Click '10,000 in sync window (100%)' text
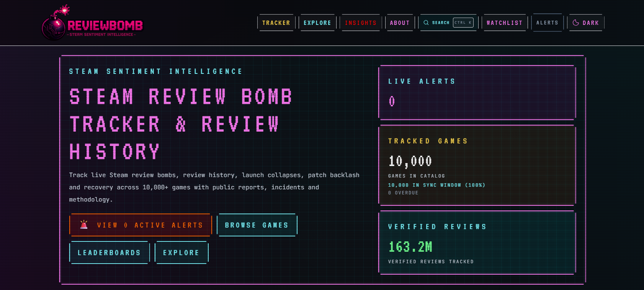Image resolution: width=644 pixels, height=290 pixels. tap(437, 185)
